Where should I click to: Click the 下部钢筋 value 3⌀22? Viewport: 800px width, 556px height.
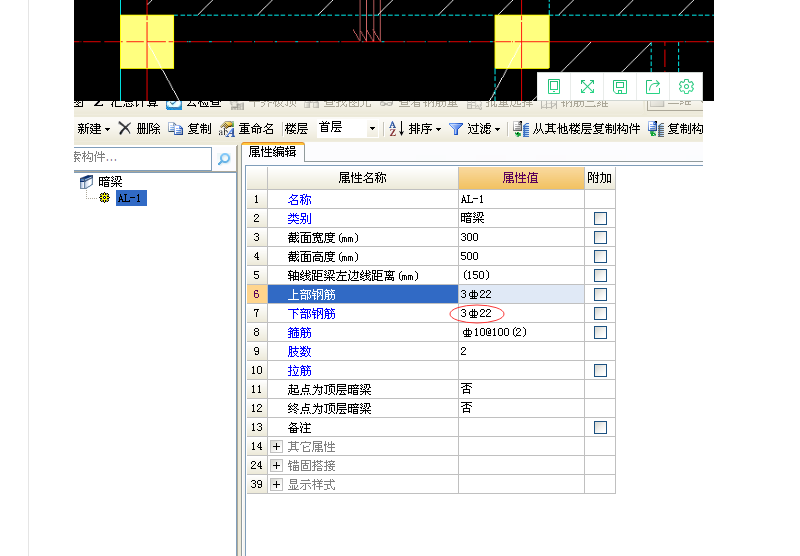point(476,313)
